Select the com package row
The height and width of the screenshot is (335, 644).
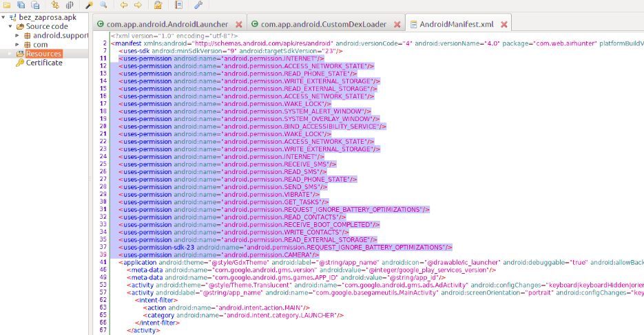click(40, 45)
